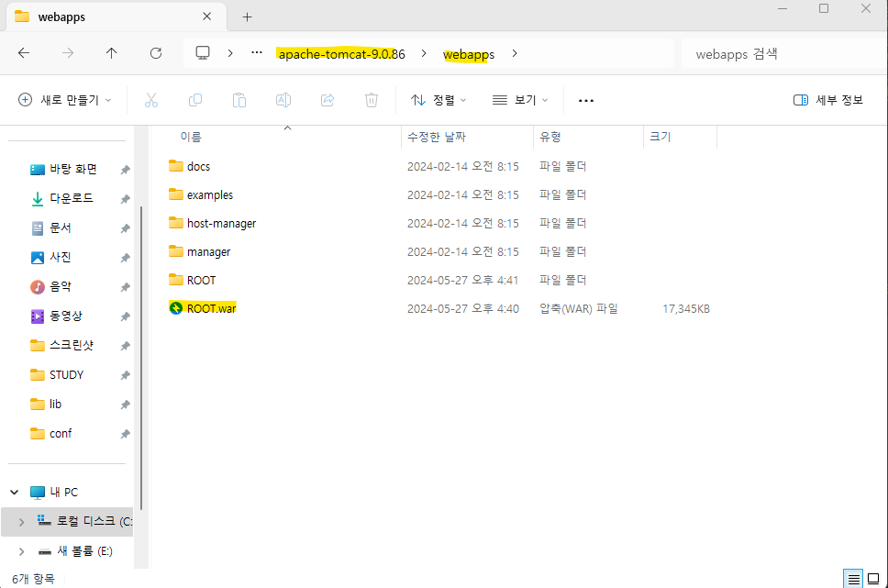Unpin the STUDY folder pin icon
Viewport: 888px width, 588px height.
125,375
